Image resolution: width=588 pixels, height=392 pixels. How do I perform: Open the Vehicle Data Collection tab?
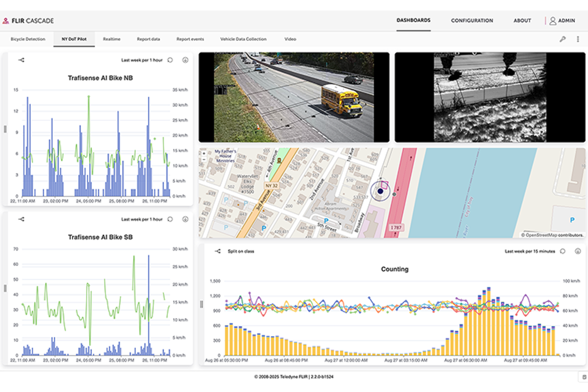tap(243, 39)
